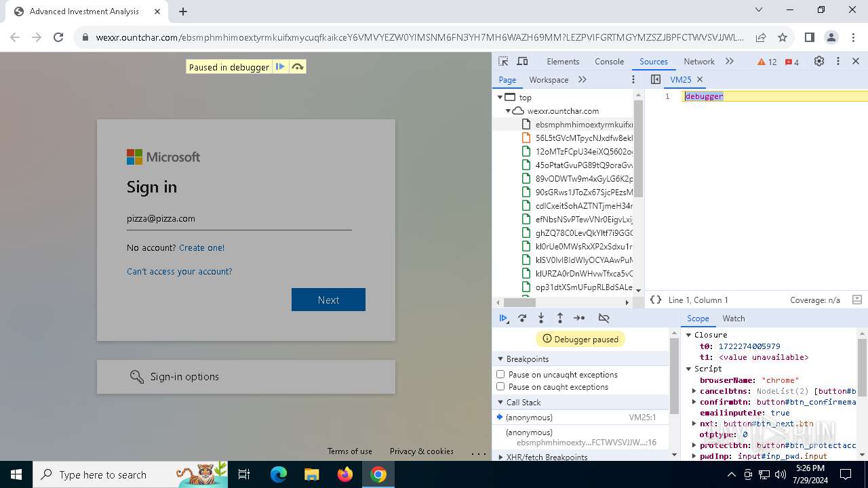
Task: Close the VM25 editor tab
Action: pyautogui.click(x=700, y=79)
